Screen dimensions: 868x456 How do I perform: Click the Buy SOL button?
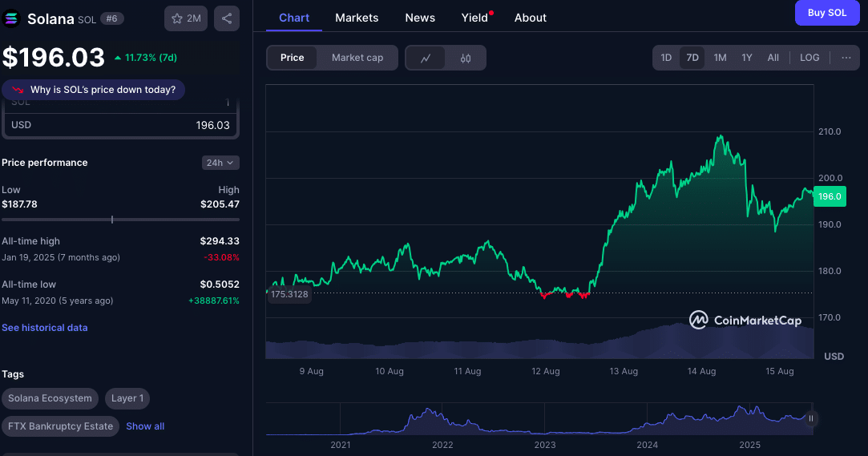(x=827, y=13)
